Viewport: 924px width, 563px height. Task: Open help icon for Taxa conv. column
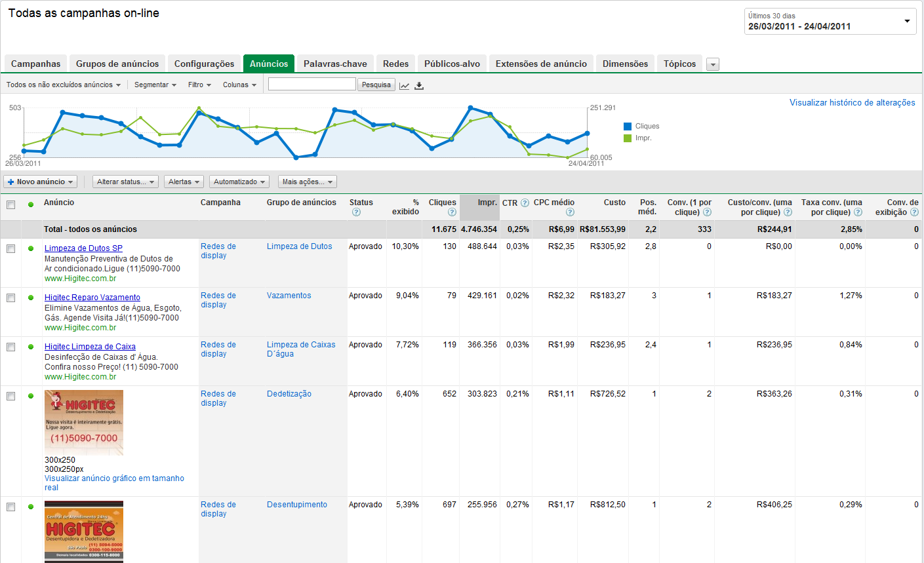(x=858, y=212)
